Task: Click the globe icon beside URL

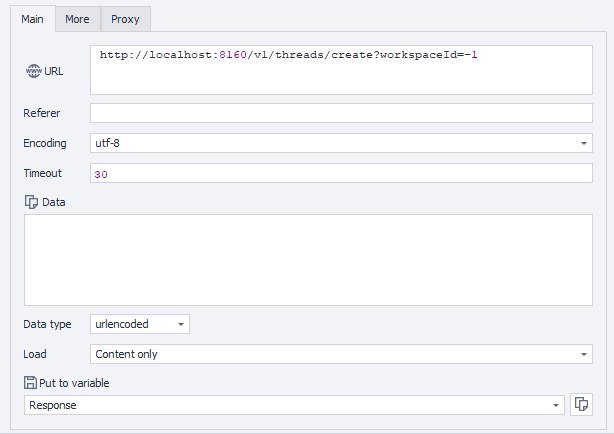Action: (x=33, y=72)
